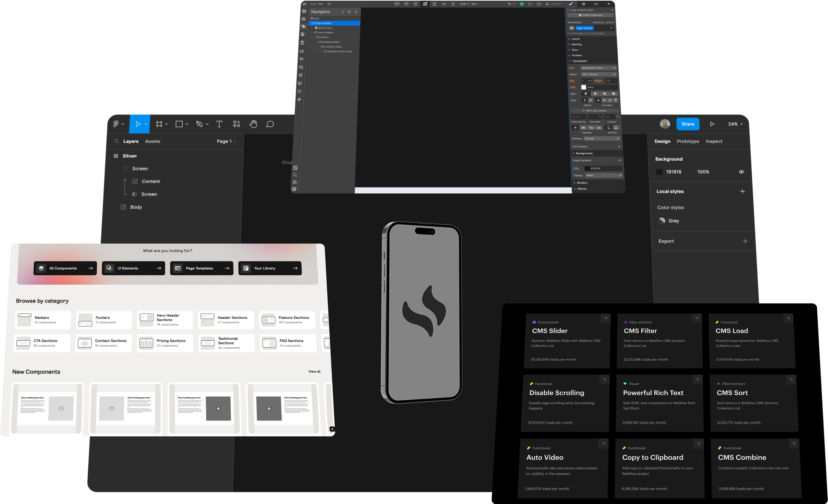The image size is (828, 504).
Task: Open the Font dropdown Merriweather Sans
Action: pyautogui.click(x=598, y=68)
